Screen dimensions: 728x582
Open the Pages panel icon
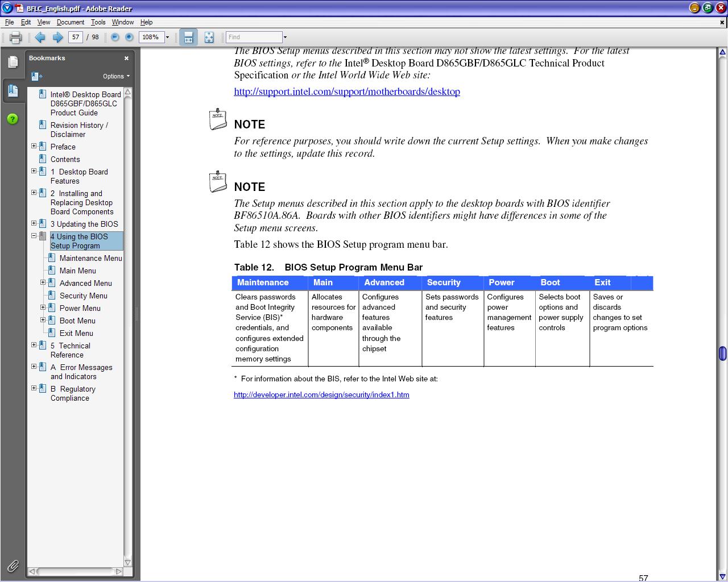(13, 62)
